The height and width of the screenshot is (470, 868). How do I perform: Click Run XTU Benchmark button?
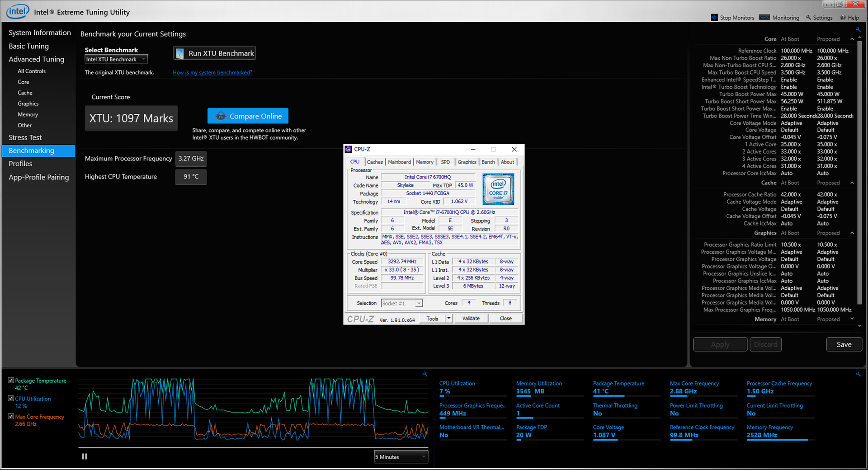214,53
